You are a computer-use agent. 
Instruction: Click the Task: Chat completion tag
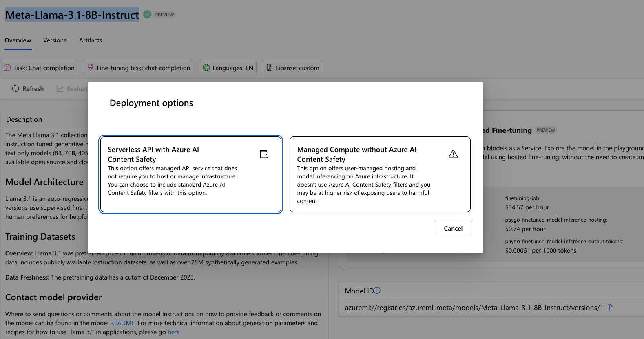pyautogui.click(x=39, y=68)
